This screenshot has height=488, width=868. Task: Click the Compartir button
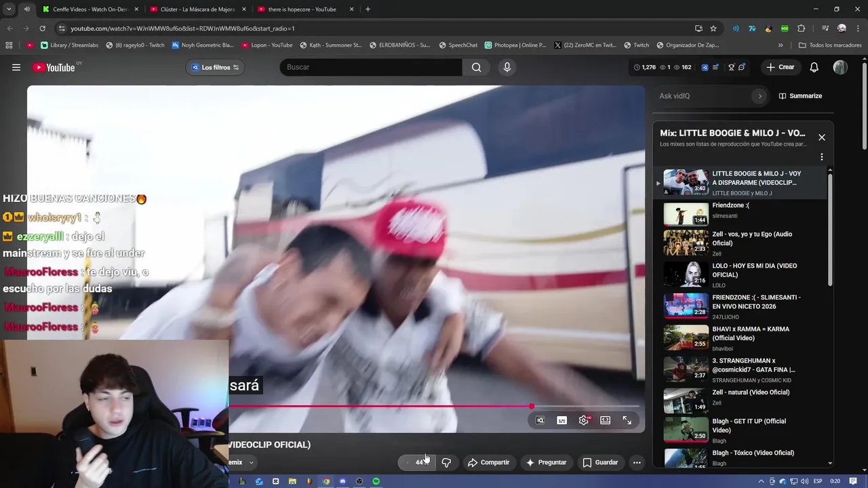(488, 462)
